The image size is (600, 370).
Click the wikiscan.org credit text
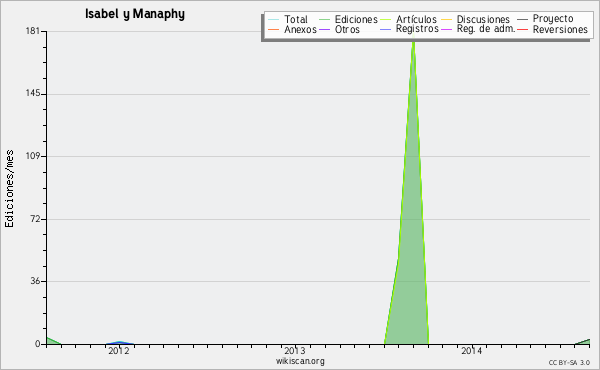tap(300, 361)
